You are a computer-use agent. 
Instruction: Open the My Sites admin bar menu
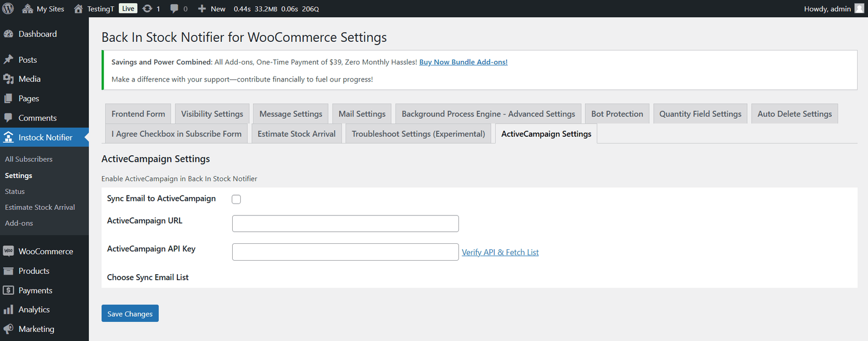point(43,9)
